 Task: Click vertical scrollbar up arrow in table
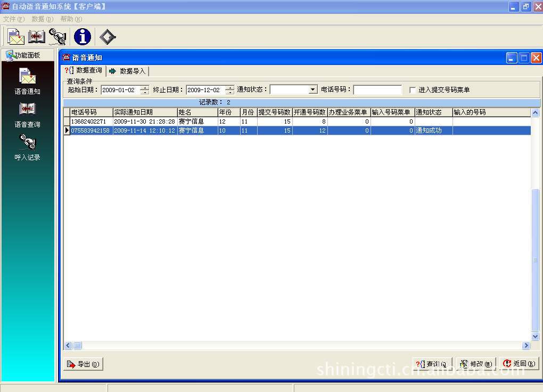click(535, 112)
